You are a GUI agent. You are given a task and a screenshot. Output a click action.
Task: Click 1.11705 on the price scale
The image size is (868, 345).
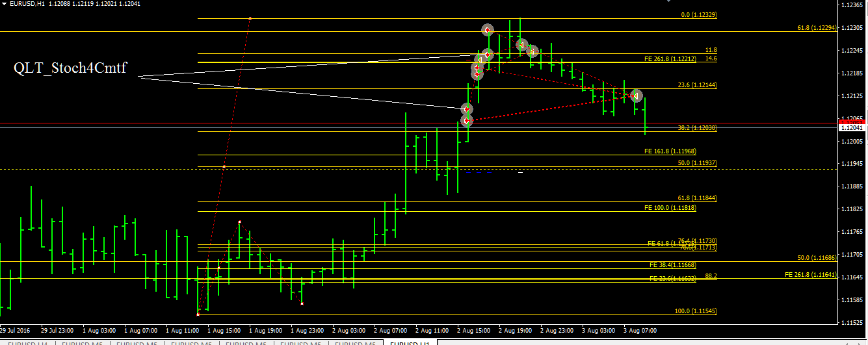pyautogui.click(x=852, y=255)
